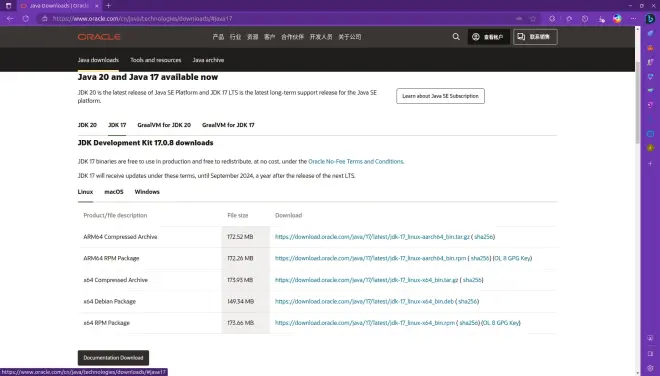Open browser extensions puzzle icon
Viewport: 660px width, 376px height.
click(552, 19)
